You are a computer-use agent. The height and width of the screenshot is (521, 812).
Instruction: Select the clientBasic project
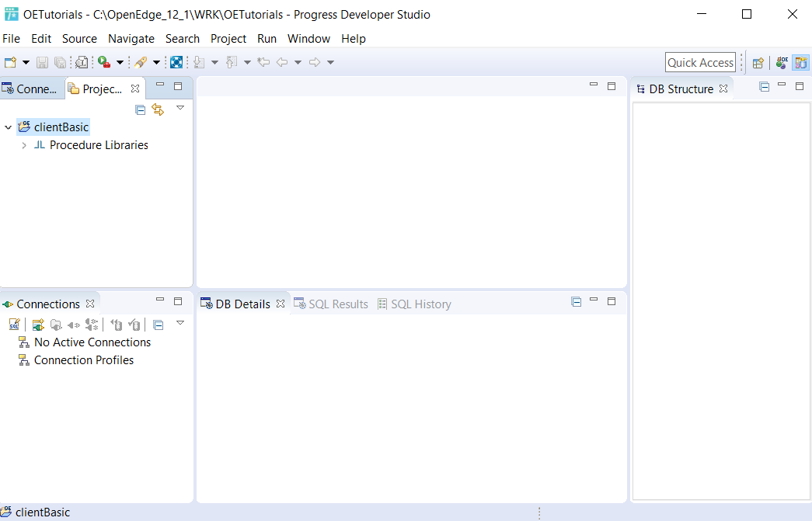coord(54,127)
